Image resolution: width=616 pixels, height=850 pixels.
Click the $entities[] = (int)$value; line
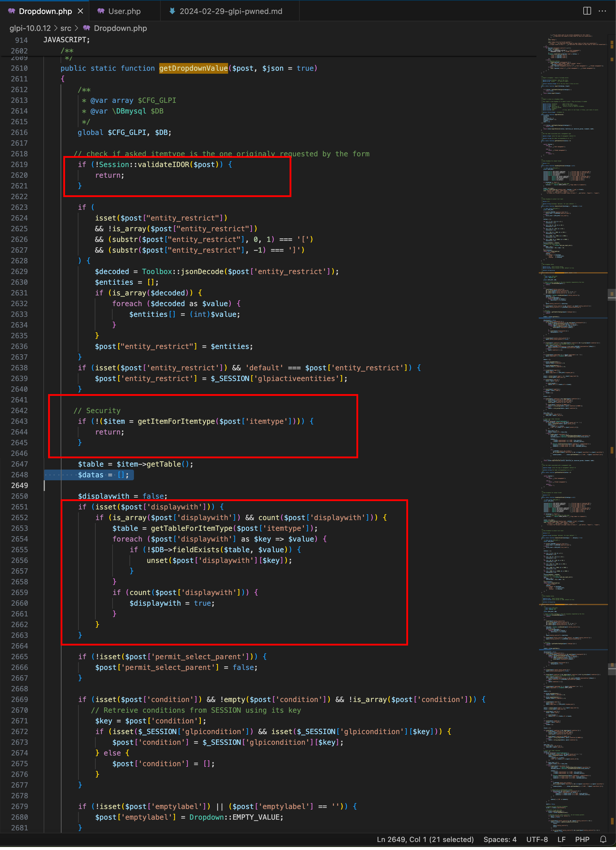pyautogui.click(x=185, y=314)
